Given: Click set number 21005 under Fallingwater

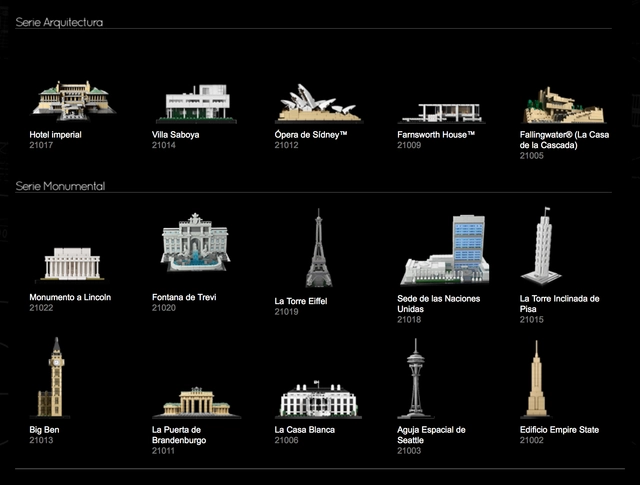Looking at the screenshot, I should point(531,156).
